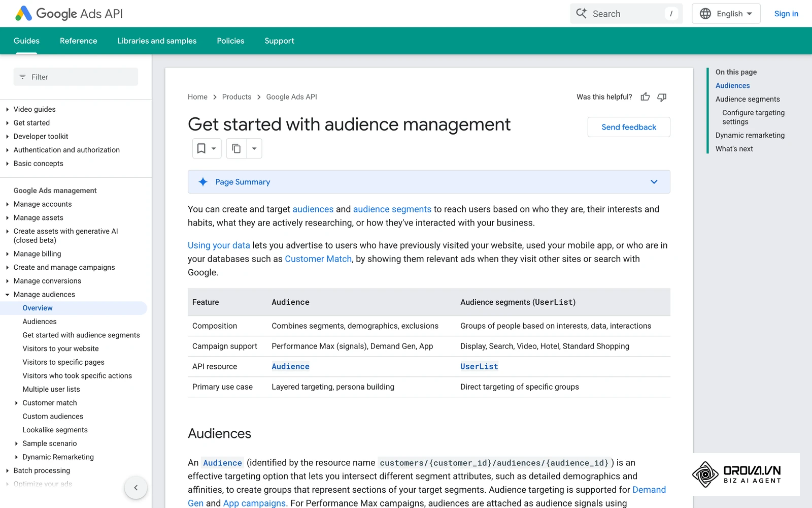
Task: Click the filter lines icon in sidebar
Action: [22, 77]
